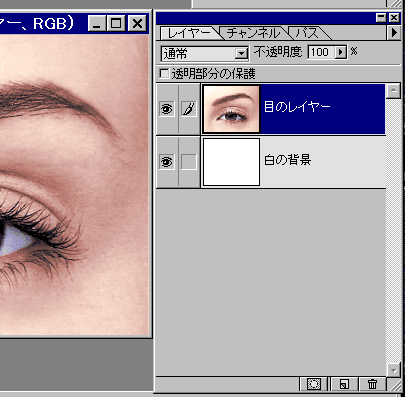Switch to the パス tab

[x=307, y=33]
